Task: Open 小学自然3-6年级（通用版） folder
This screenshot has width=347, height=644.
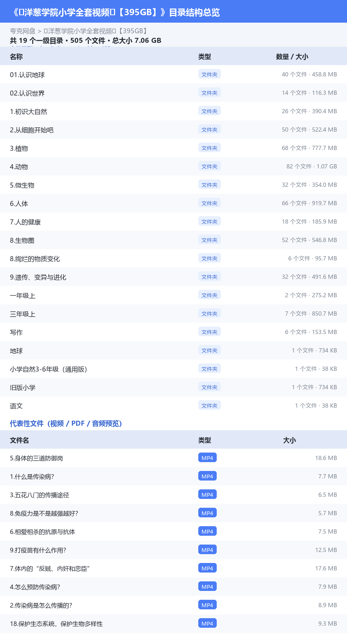Action: pos(49,369)
